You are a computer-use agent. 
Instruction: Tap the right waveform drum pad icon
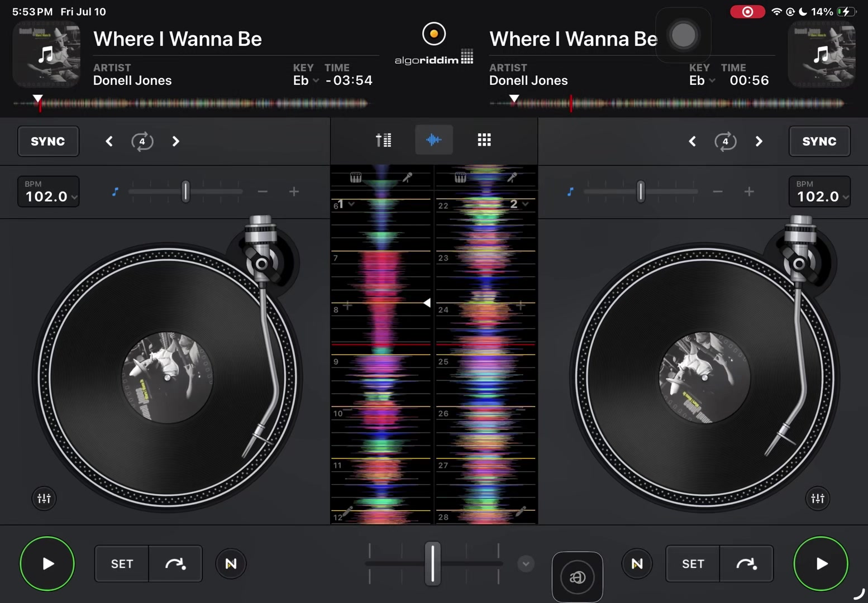[460, 178]
